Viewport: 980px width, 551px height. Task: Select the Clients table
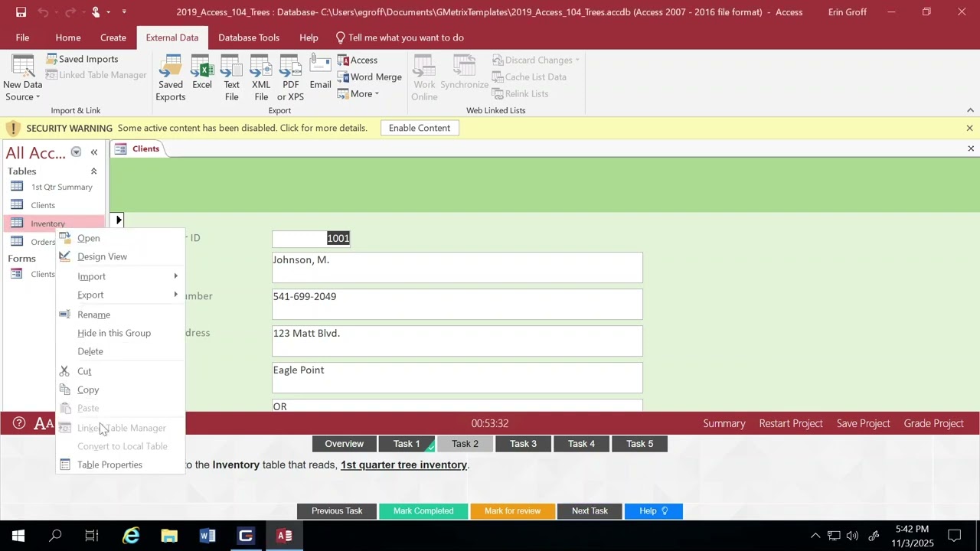tap(54, 205)
